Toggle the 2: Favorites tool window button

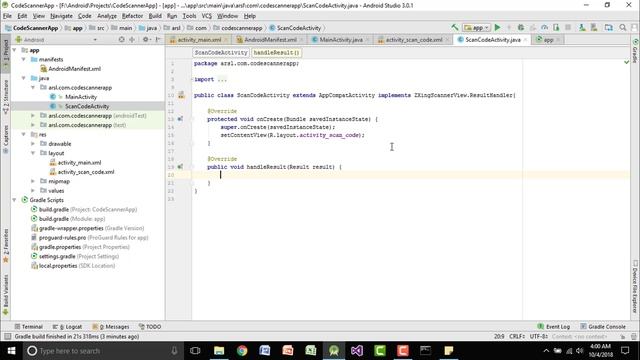[x=6, y=246]
